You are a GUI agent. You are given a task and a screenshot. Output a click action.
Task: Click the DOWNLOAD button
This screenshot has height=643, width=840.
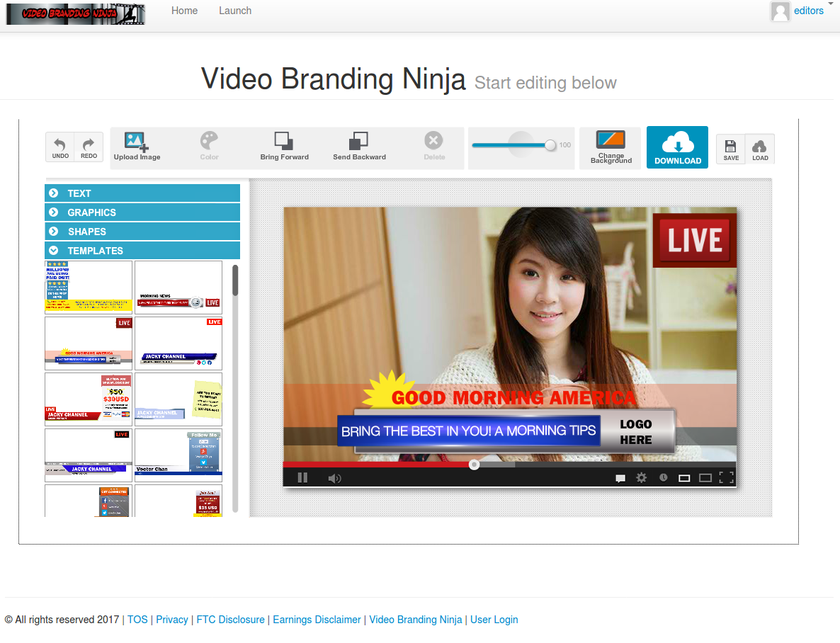677,147
